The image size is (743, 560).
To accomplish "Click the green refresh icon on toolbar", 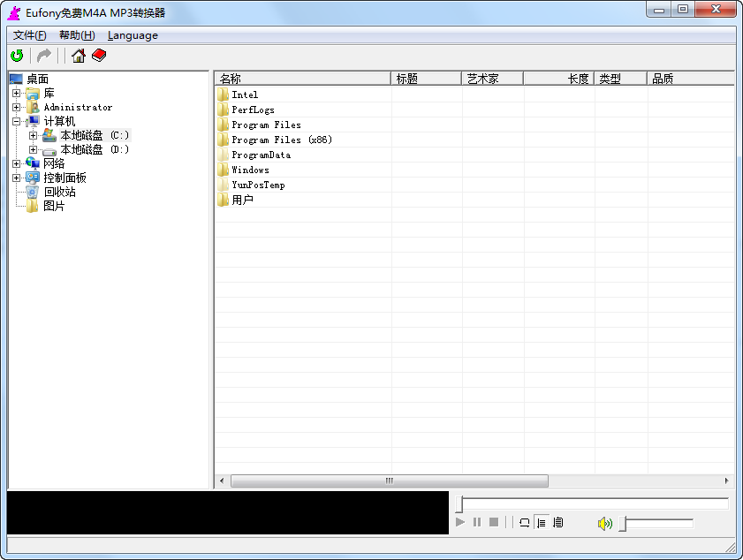I will click(x=16, y=55).
